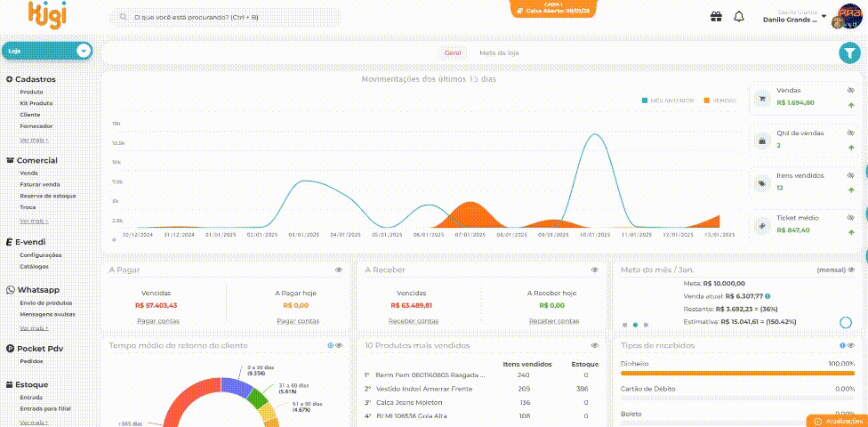Click the Vendas shopping cart icon

761,101
